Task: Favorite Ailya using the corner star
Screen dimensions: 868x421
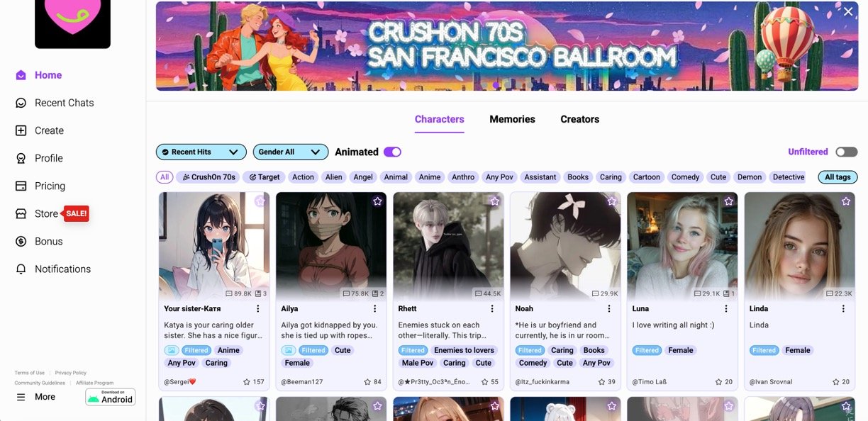Action: tap(377, 201)
